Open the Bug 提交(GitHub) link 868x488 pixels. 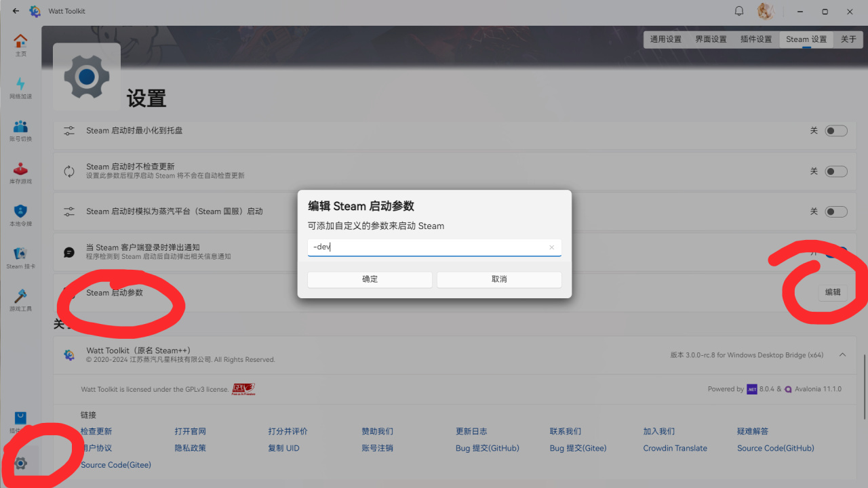488,448
